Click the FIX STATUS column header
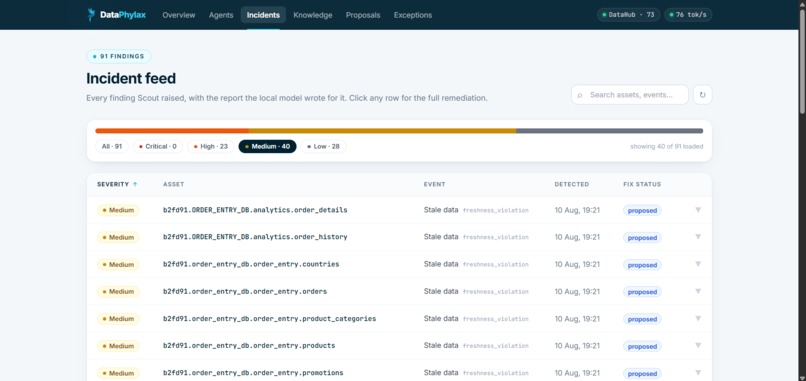 click(642, 184)
